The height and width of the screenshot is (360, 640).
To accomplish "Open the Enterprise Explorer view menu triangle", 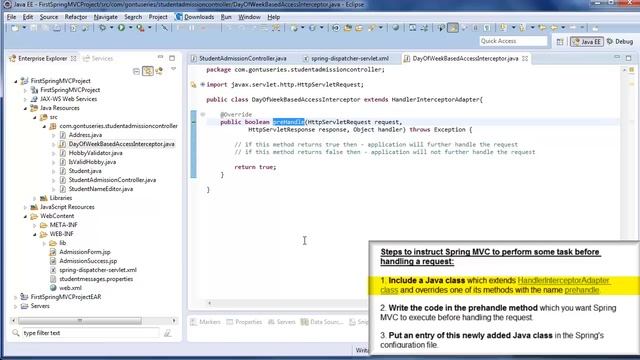I will click(x=173, y=69).
